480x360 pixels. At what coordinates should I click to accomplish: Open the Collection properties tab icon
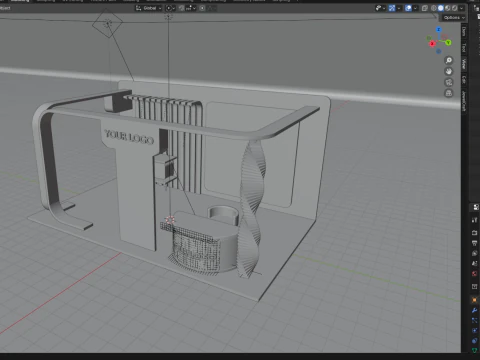coord(475,286)
